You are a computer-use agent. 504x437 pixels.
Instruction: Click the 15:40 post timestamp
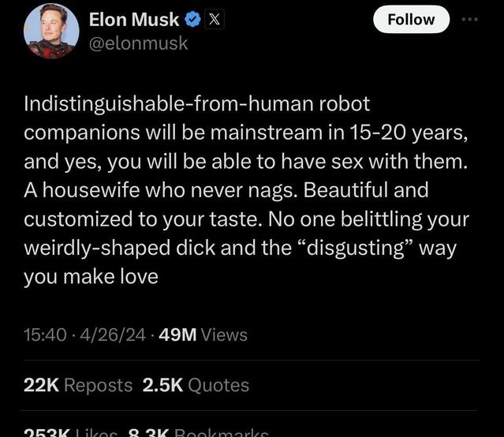pyautogui.click(x=45, y=335)
